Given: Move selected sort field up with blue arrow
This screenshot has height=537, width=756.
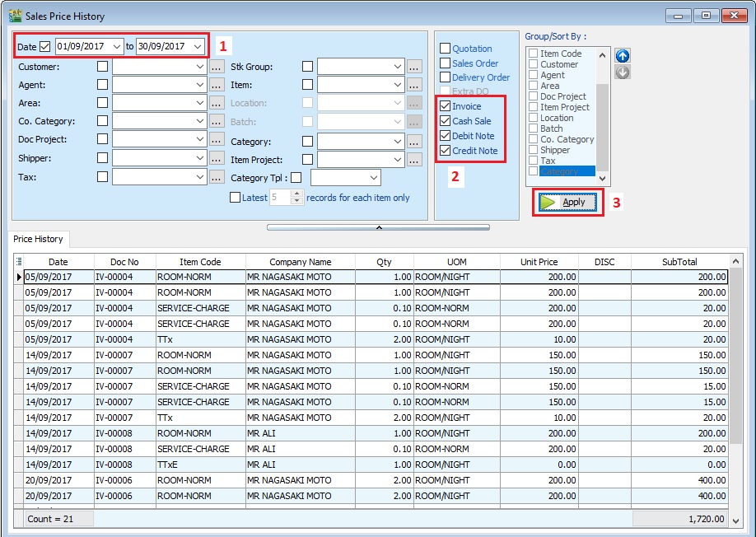Looking at the screenshot, I should (622, 55).
